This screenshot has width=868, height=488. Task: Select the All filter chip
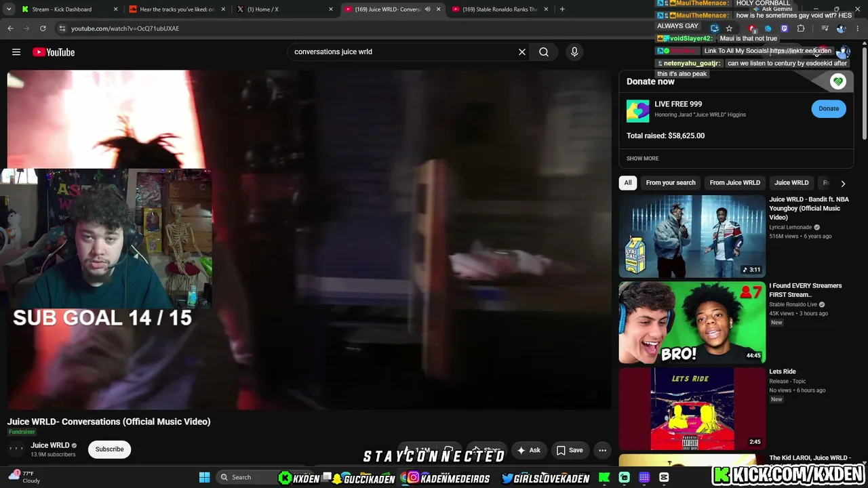(628, 183)
